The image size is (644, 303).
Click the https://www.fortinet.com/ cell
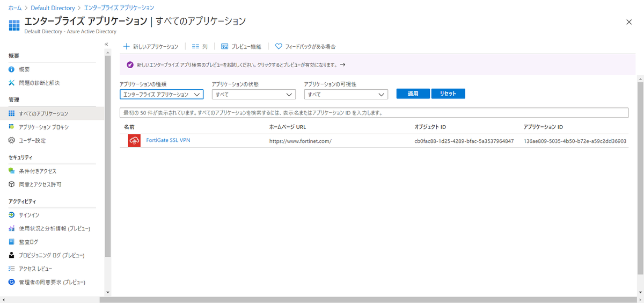coord(300,141)
